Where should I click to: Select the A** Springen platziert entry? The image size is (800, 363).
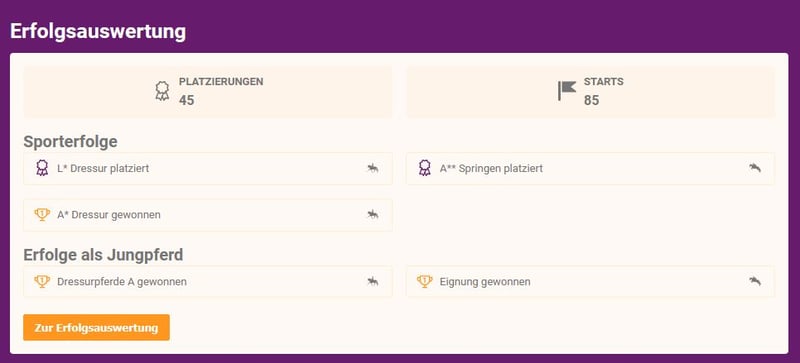click(590, 168)
